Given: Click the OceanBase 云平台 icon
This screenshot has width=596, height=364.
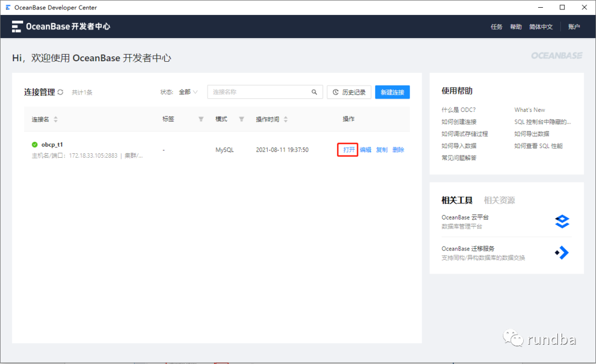Looking at the screenshot, I should point(562,221).
